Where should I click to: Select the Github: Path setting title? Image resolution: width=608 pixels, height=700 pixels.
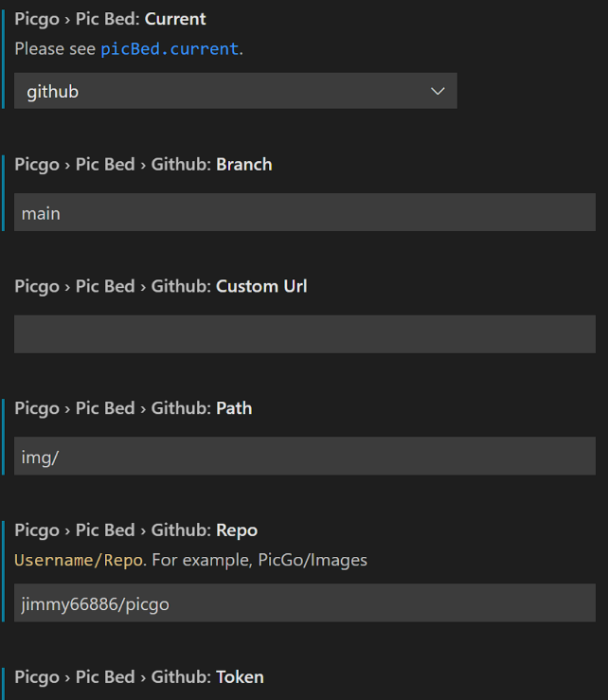tap(133, 408)
